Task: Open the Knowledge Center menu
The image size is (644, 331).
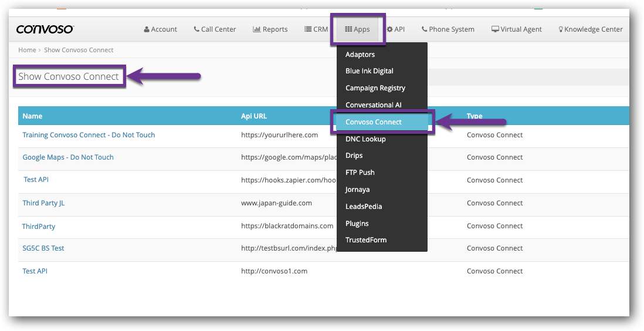Action: (x=591, y=29)
